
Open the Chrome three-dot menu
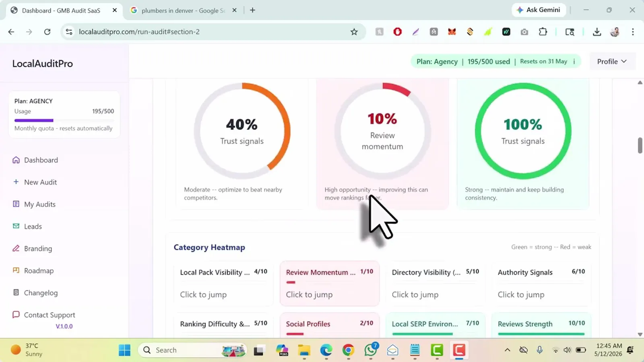coord(633,32)
